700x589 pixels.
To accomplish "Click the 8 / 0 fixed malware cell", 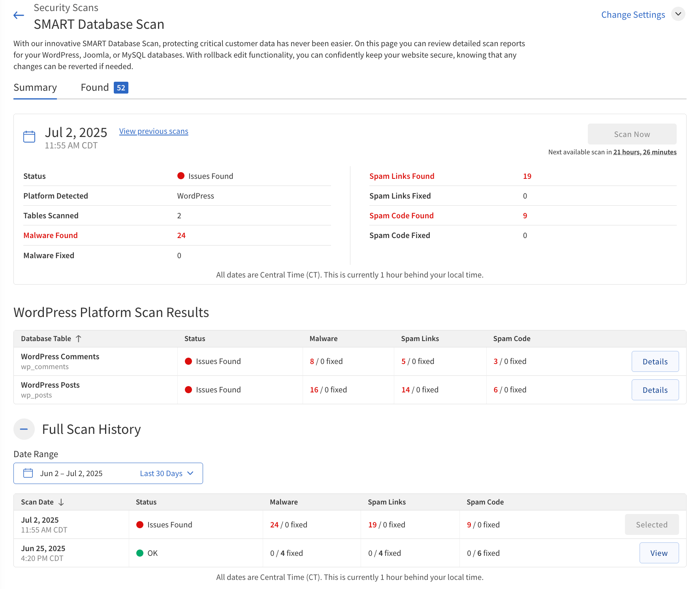I will tap(326, 361).
